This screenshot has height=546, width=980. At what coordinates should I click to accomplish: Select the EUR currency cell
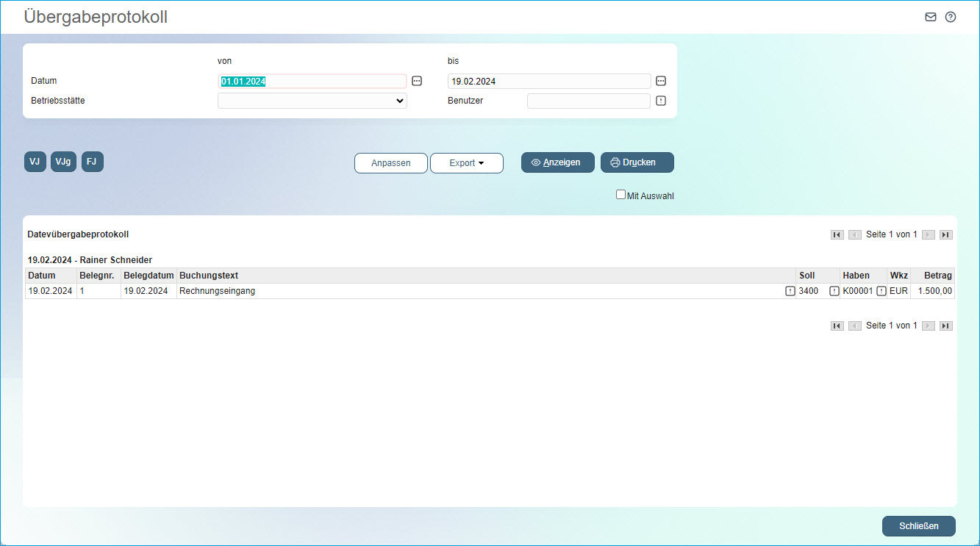(x=898, y=291)
